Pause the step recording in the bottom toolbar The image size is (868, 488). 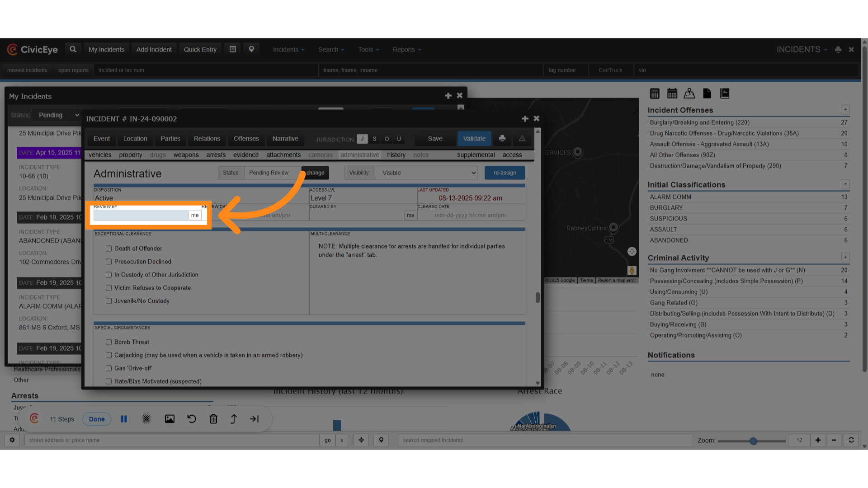[124, 419]
